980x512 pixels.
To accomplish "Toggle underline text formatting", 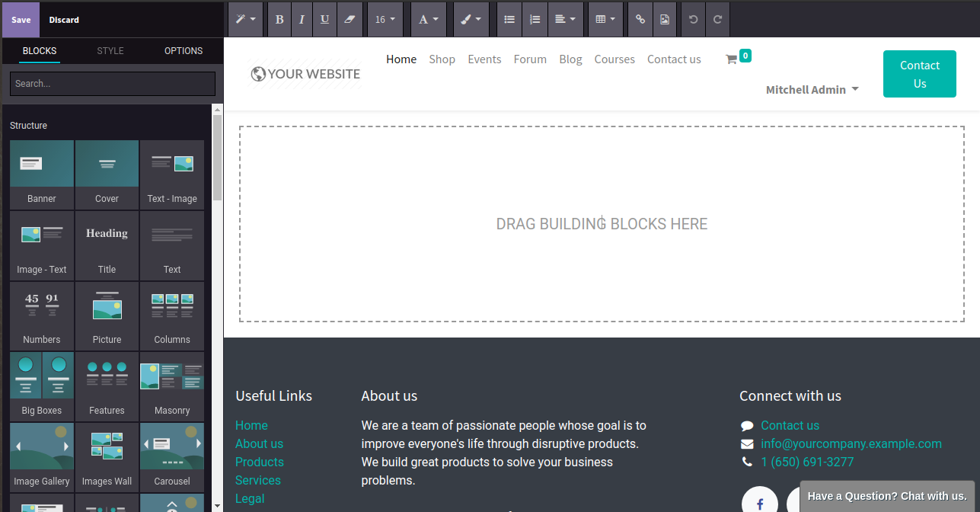I will (x=324, y=19).
